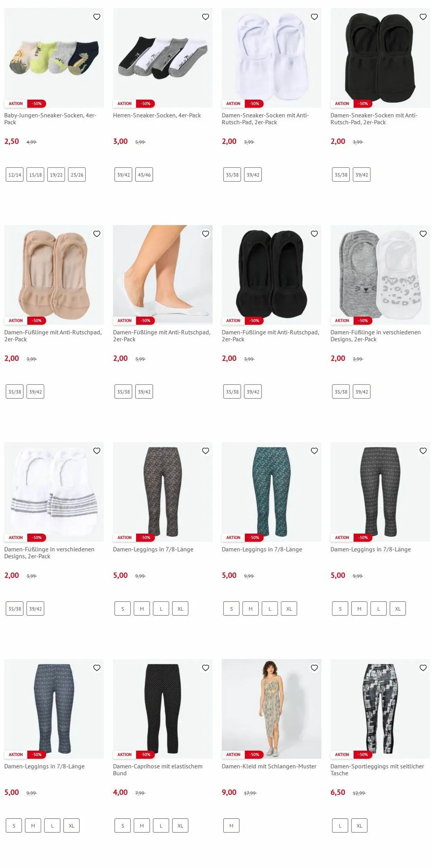Screen dimensions: 432x868
Task: Favorite the teal Damen-Leggings via heart icon
Action: 314,451
